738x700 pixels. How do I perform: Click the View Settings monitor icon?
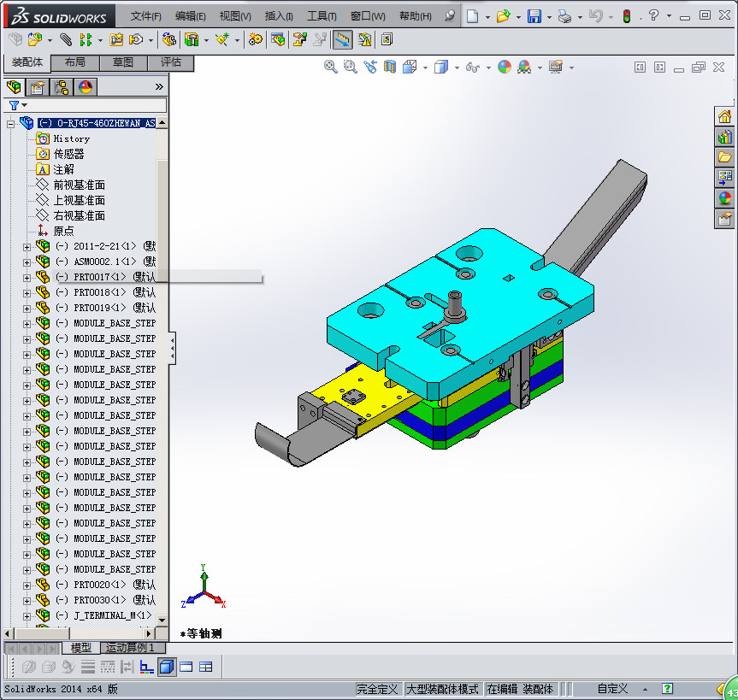click(556, 68)
